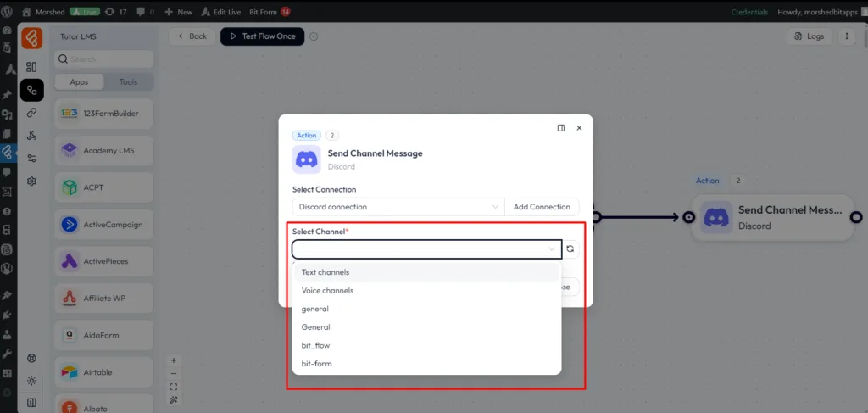The image size is (868, 413).
Task: Click node's right output connector circle
Action: 857,218
